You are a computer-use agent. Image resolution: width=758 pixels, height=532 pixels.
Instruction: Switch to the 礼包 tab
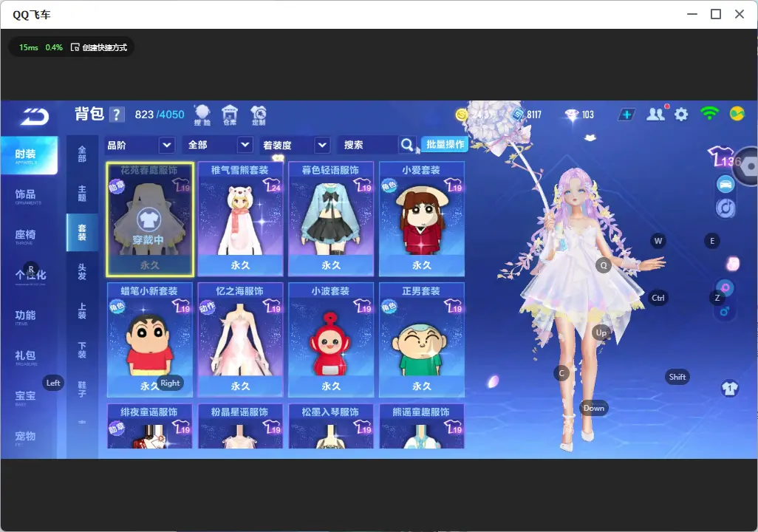tap(29, 357)
